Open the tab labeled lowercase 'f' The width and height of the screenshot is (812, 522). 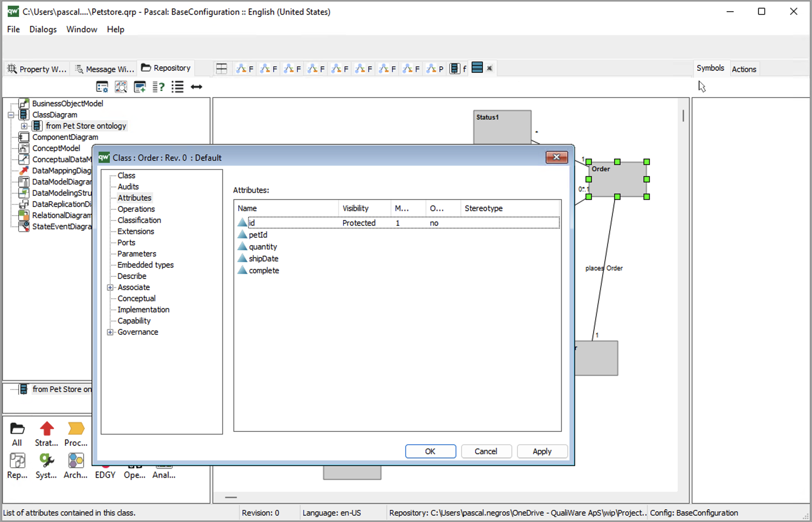tap(458, 69)
